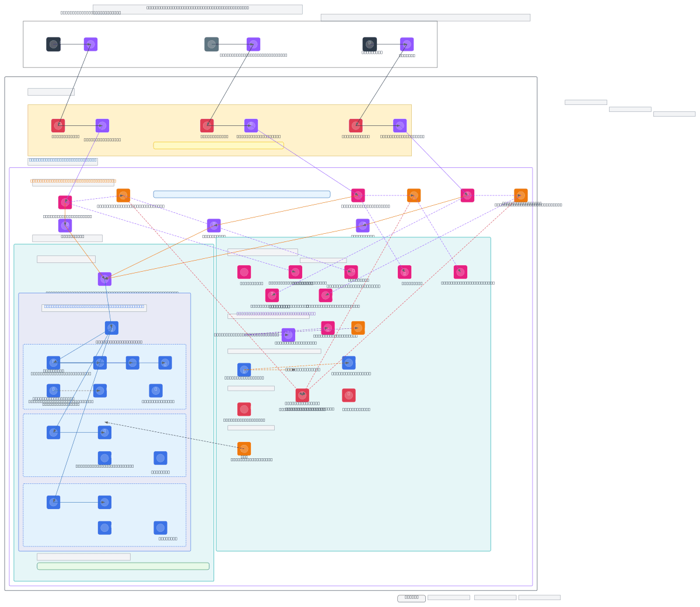Click the lowest orange node in the right teal panel
This screenshot has width=700, height=607.
[244, 448]
